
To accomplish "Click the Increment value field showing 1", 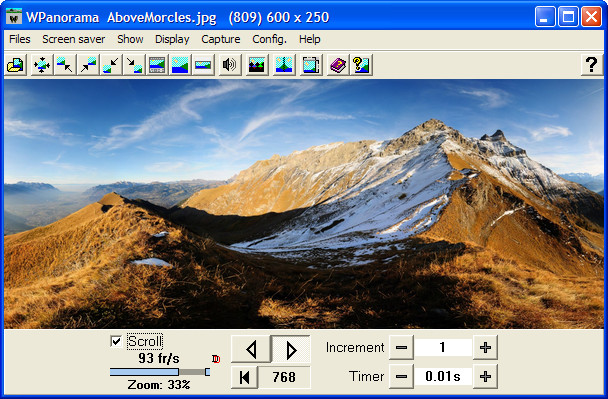I will pyautogui.click(x=443, y=347).
